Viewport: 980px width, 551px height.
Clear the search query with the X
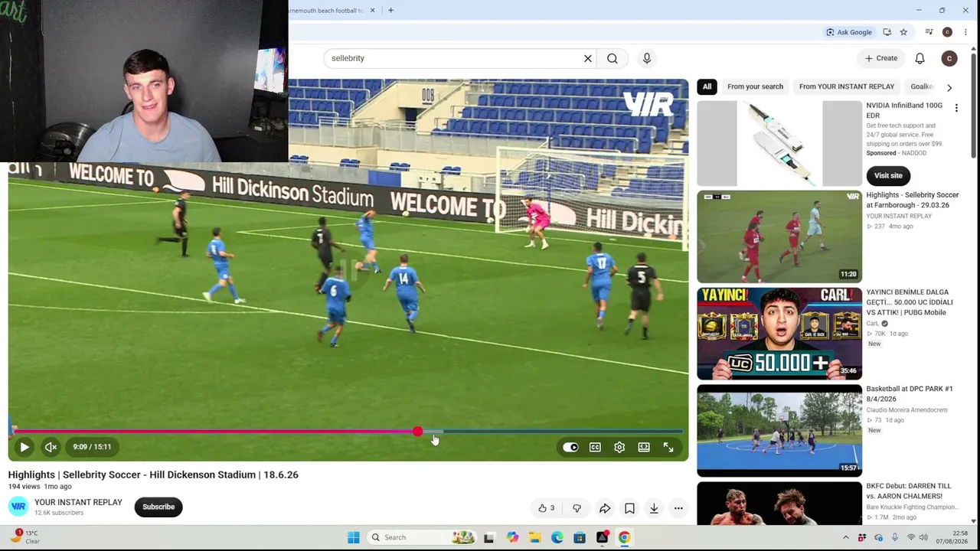tap(588, 58)
